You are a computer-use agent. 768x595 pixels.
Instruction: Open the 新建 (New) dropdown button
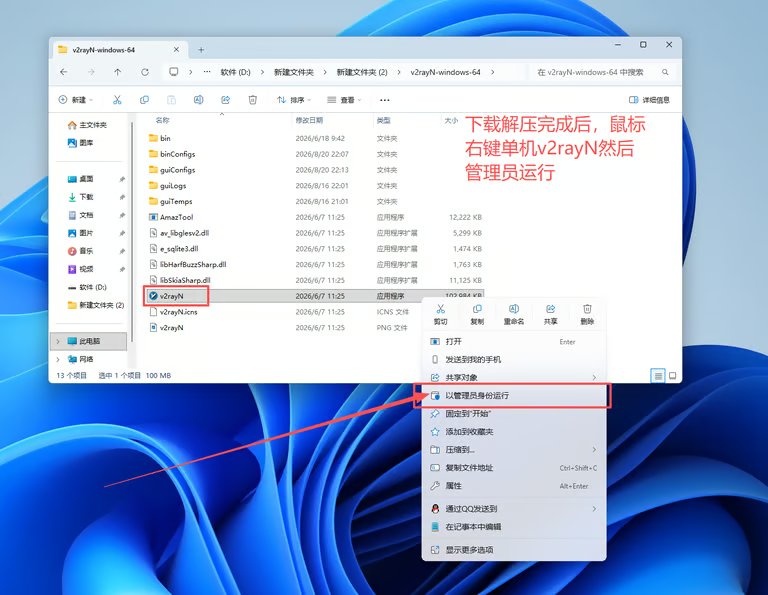click(x=75, y=100)
